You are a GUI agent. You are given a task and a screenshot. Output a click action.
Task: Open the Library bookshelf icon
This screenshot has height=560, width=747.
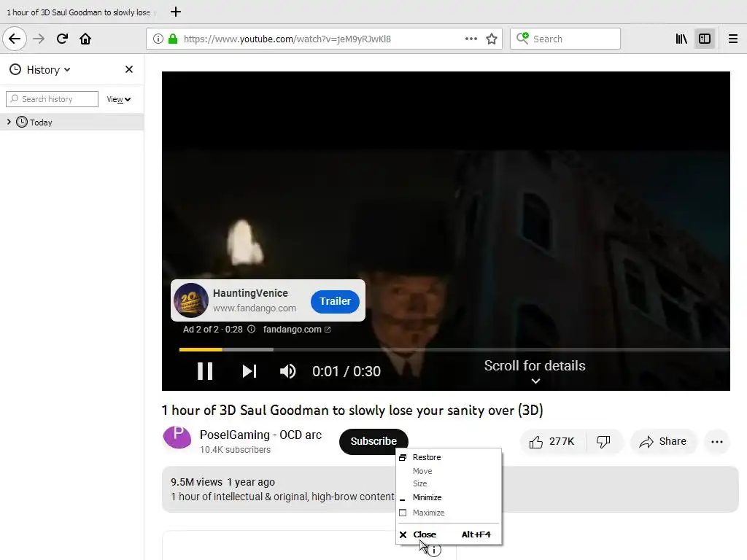pyautogui.click(x=681, y=39)
